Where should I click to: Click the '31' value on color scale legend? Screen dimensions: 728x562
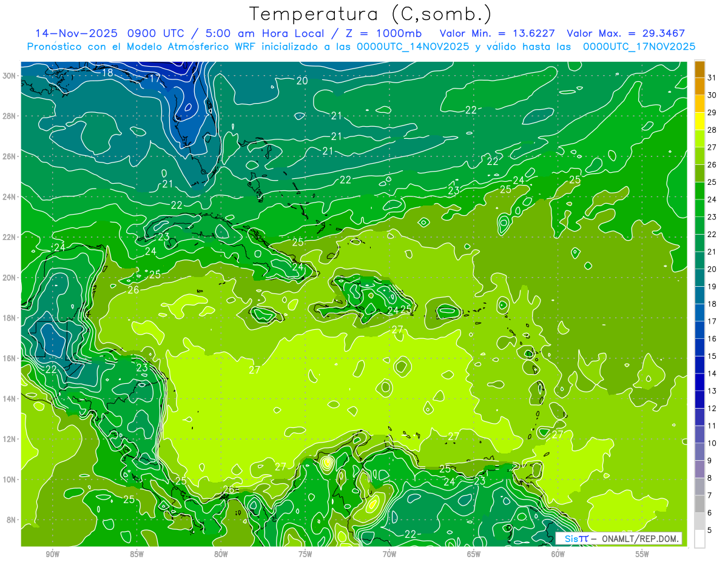(712, 78)
